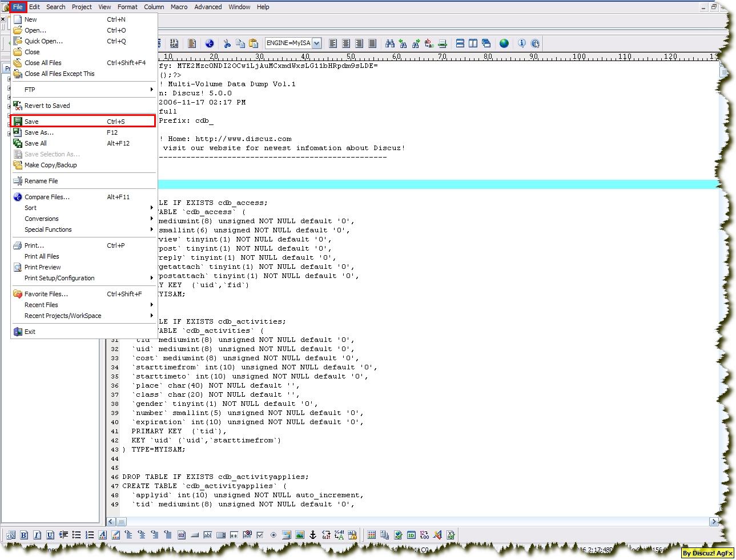Viewport: 736px width, 560px height.
Task: Choose Open... from the File menu
Action: (x=83, y=30)
